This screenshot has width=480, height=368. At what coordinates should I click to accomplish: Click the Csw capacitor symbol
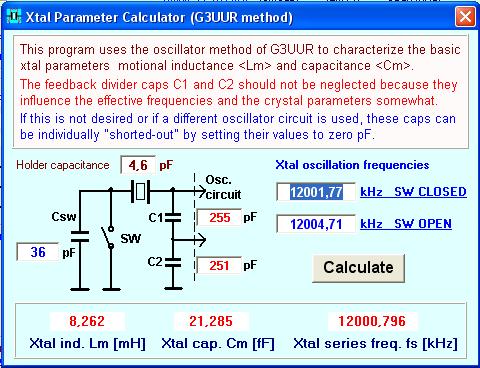[80, 236]
